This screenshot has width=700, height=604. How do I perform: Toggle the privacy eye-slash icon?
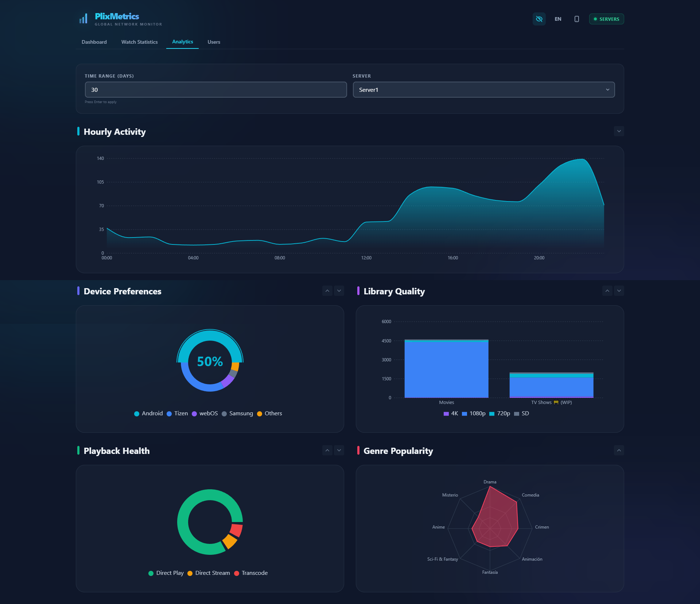coord(539,19)
